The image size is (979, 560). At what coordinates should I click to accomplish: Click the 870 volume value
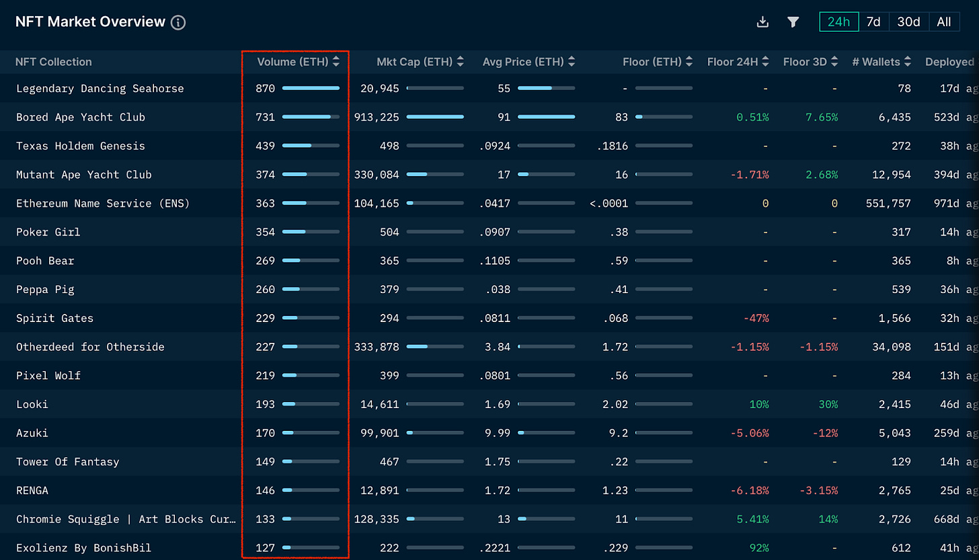[x=266, y=88]
